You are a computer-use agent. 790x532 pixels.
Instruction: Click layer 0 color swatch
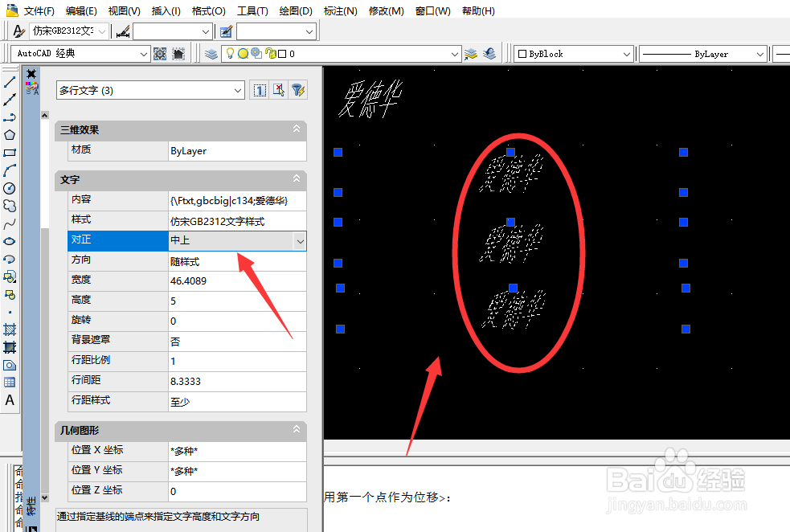coord(282,54)
